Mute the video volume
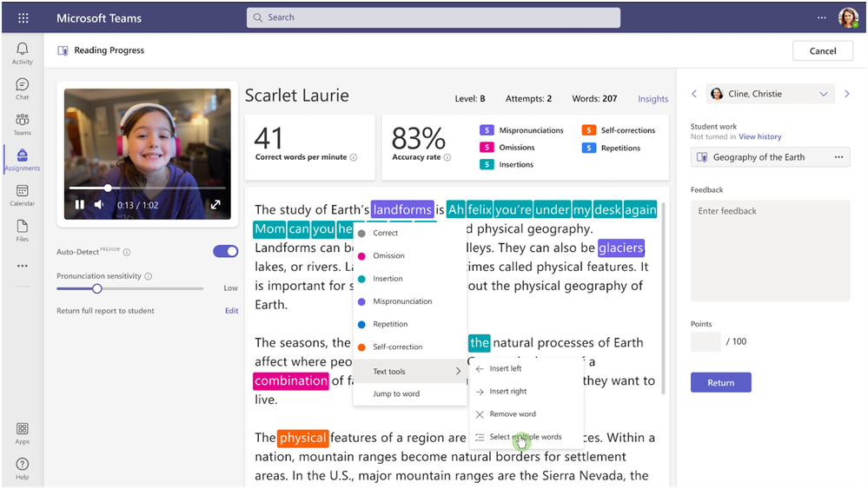 pyautogui.click(x=99, y=205)
